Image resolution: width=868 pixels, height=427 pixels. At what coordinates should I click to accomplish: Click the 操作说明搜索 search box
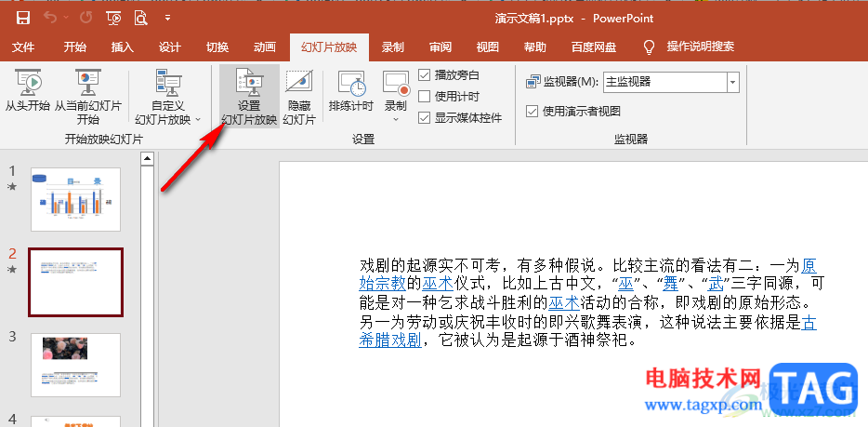[701, 47]
